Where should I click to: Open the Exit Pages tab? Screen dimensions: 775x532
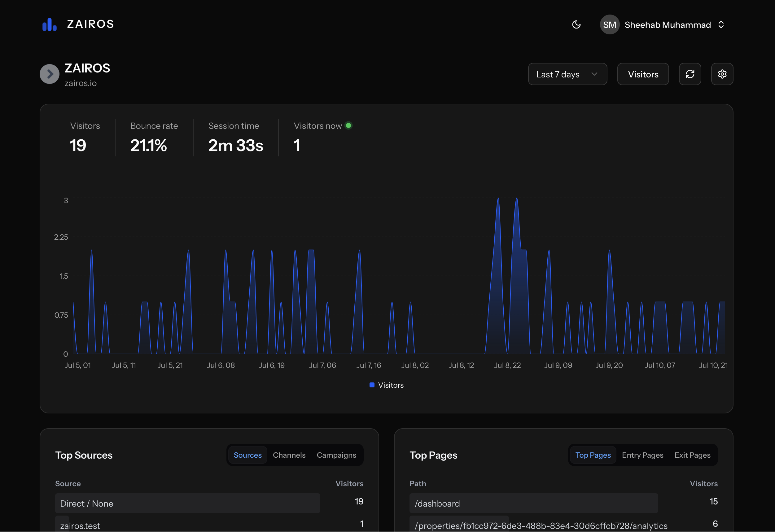[692, 455]
